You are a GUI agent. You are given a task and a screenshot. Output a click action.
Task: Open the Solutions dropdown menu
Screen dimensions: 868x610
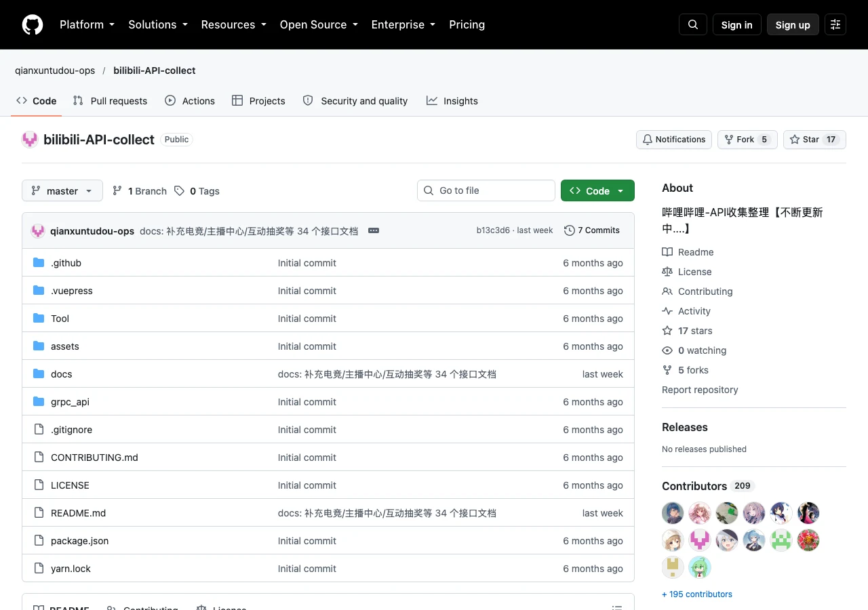point(158,24)
